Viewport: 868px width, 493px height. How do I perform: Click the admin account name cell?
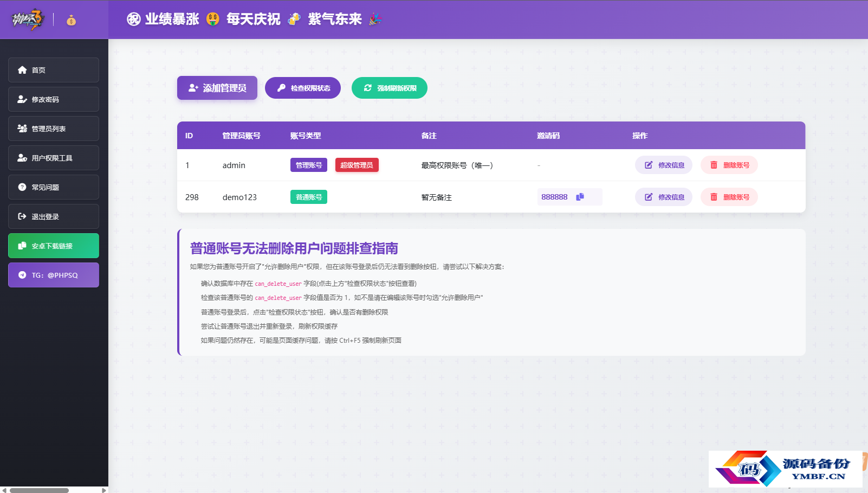pos(234,165)
